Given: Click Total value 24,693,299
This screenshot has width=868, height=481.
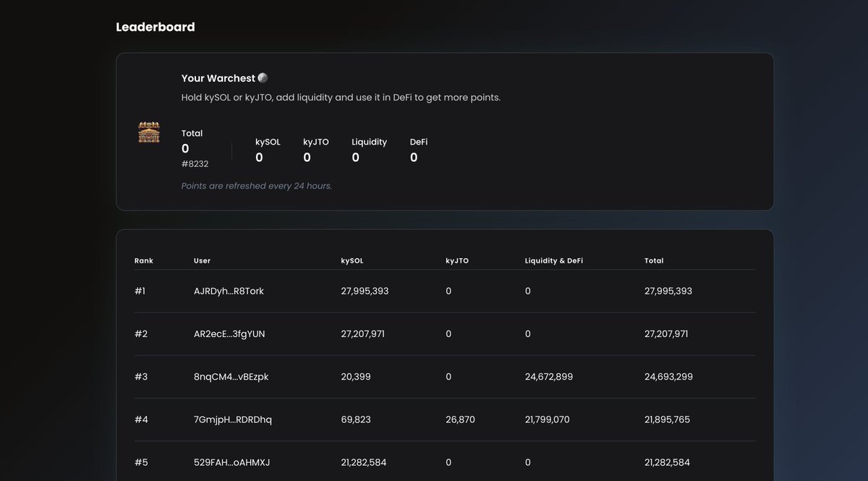Looking at the screenshot, I should click(668, 377).
